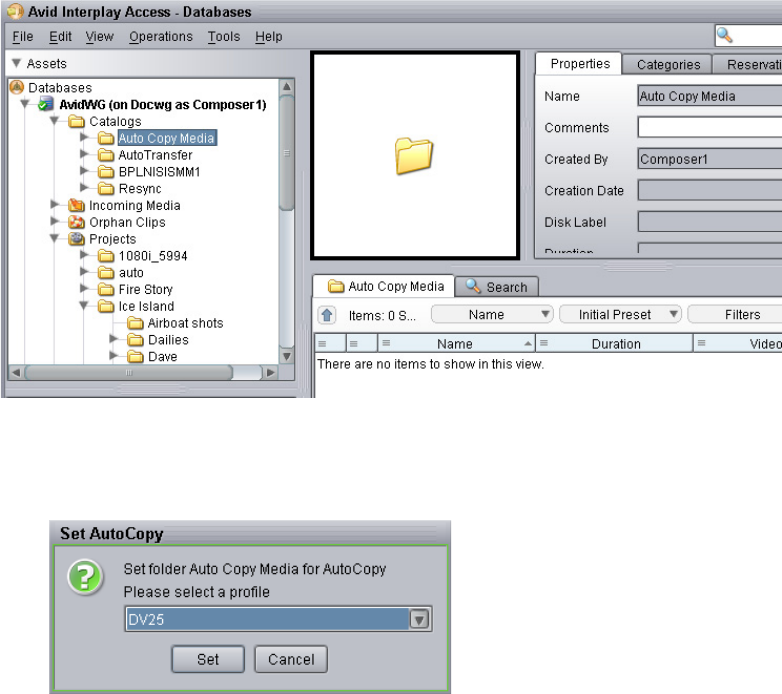Screen dimensions: 782x694
Task: Open the Help menu
Action: 269,36
